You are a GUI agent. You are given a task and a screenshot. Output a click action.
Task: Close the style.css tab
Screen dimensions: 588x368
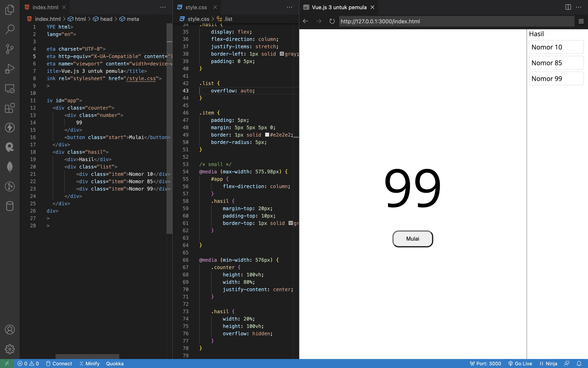pyautogui.click(x=215, y=7)
